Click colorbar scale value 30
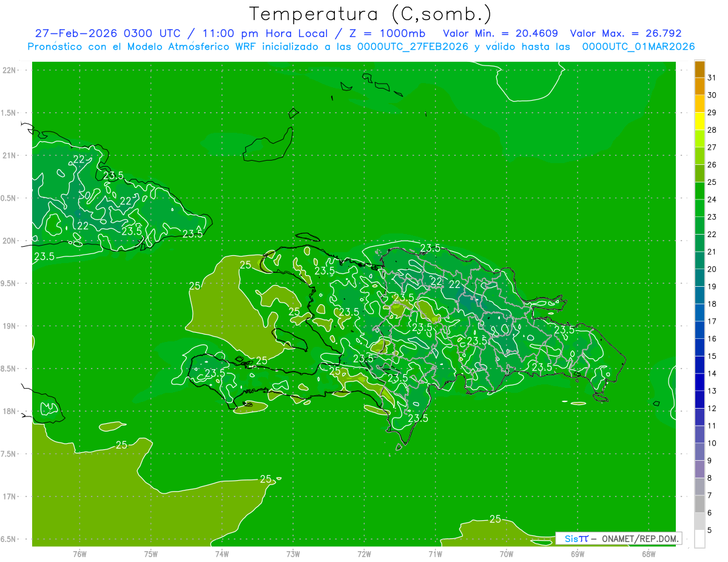This screenshot has height=562, width=728. pyautogui.click(x=712, y=95)
